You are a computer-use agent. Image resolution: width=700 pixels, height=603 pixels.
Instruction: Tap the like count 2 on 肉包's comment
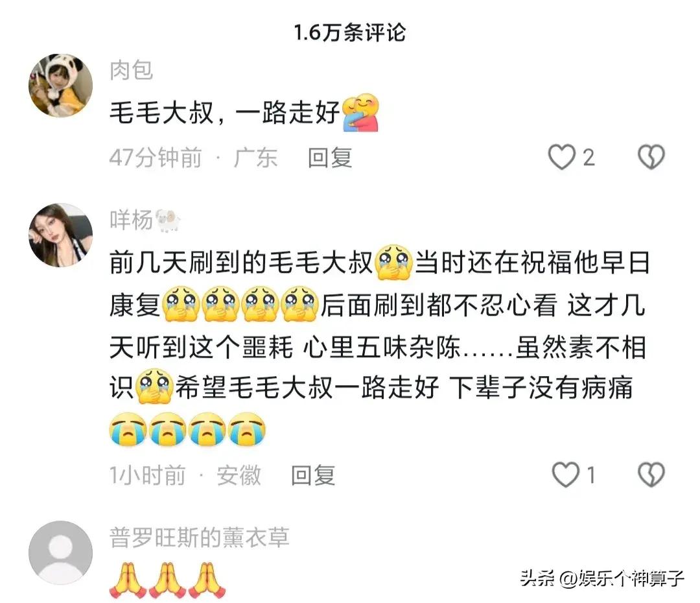[x=589, y=158]
